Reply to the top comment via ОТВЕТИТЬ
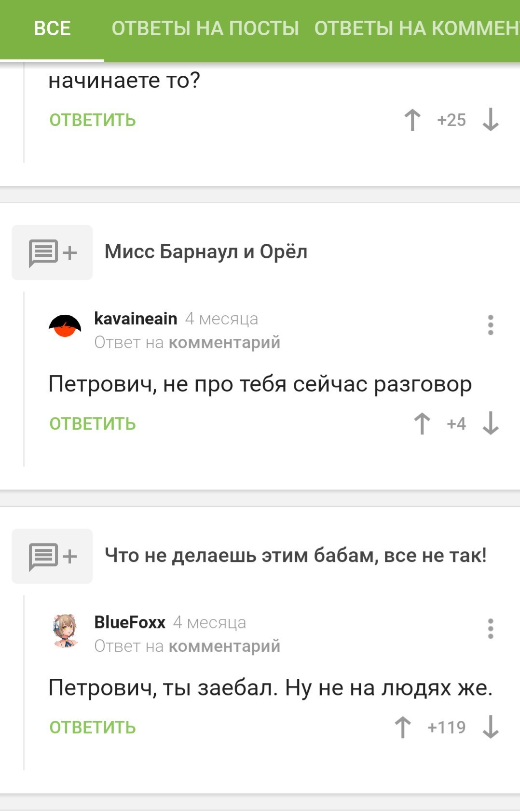 [x=93, y=120]
